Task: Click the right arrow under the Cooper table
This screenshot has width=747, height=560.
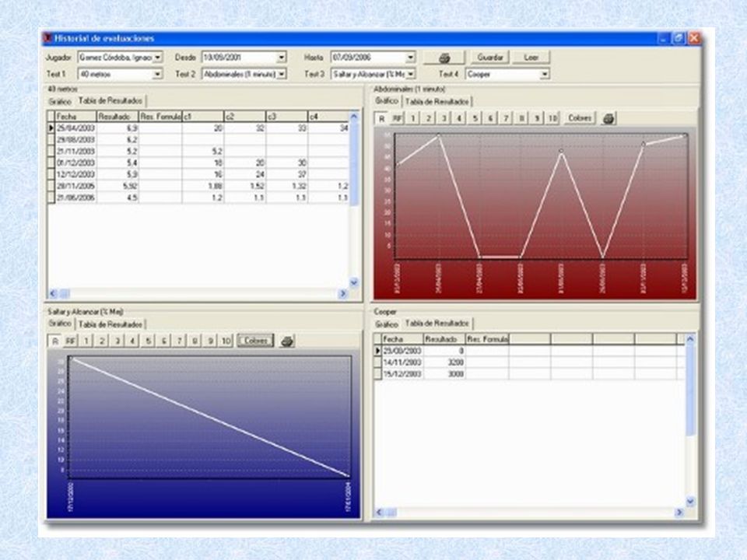Action: 679,513
